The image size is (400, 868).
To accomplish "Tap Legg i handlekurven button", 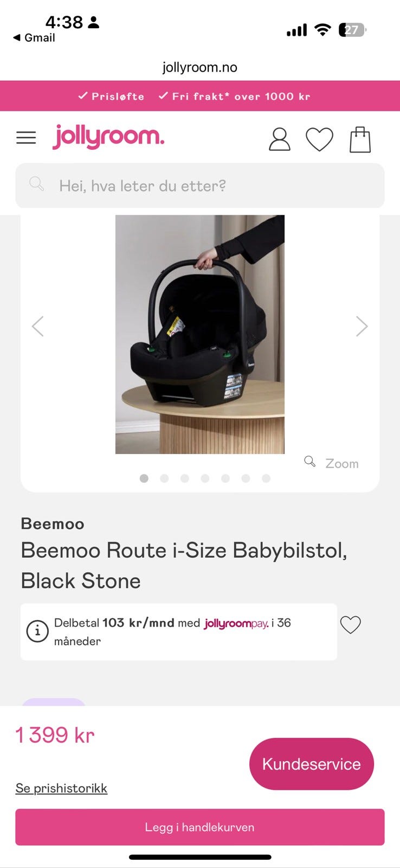I will (x=200, y=827).
